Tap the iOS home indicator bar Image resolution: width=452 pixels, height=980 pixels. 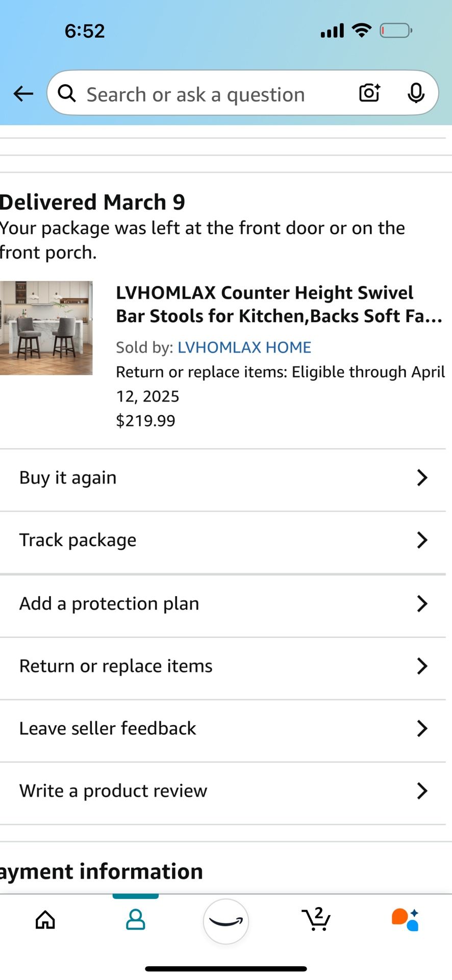[x=226, y=968]
